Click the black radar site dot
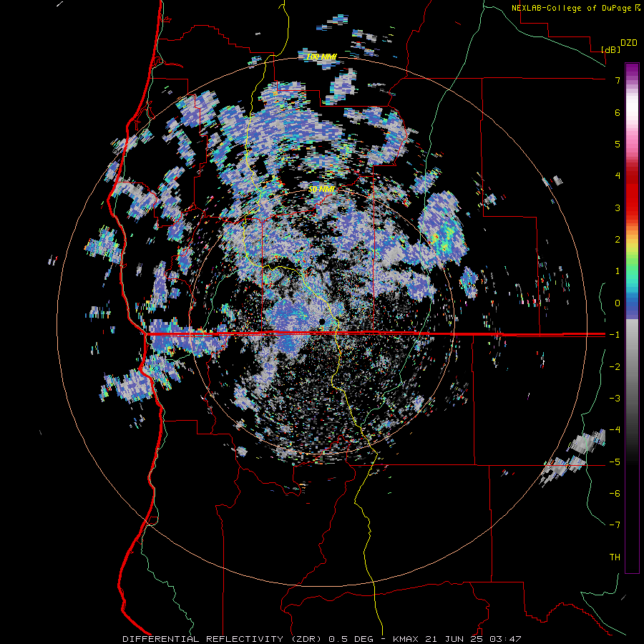Image resolution: width=644 pixels, height=644 pixels. [323, 321]
